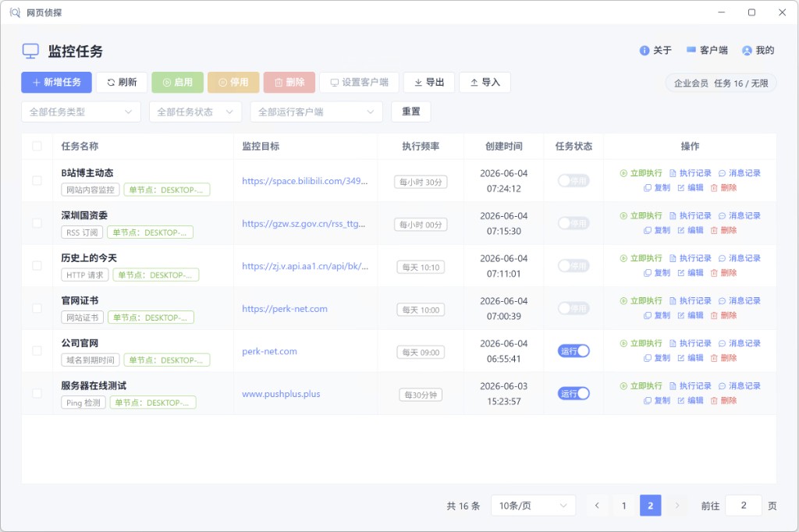799x532 pixels.
Task: Run 官网证书 now via 立即执行
Action: click(641, 300)
